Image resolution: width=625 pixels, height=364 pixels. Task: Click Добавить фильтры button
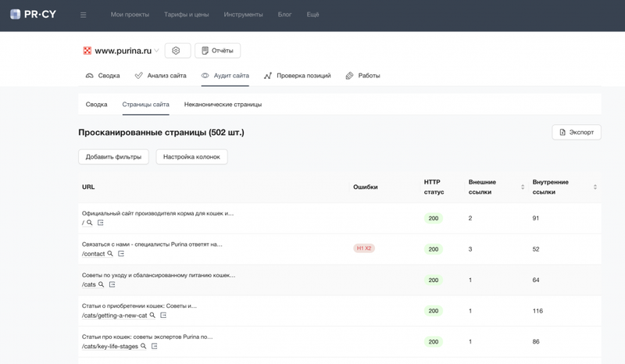tap(113, 157)
